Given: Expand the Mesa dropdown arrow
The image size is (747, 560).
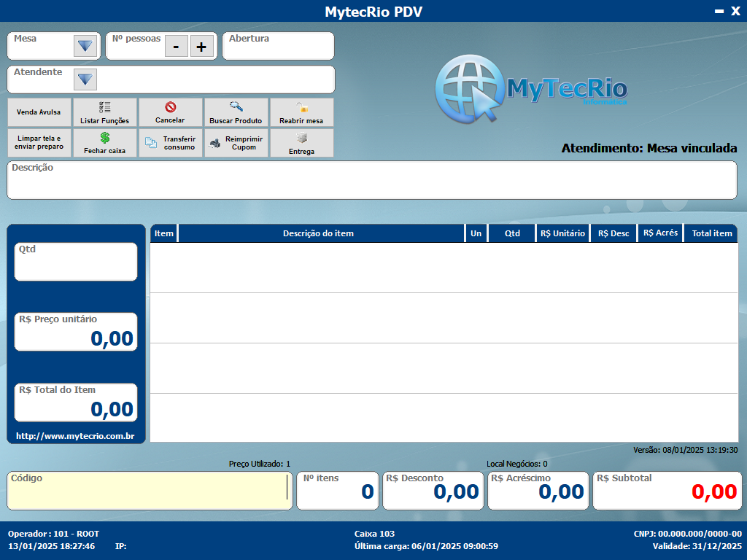Looking at the screenshot, I should click(85, 46).
